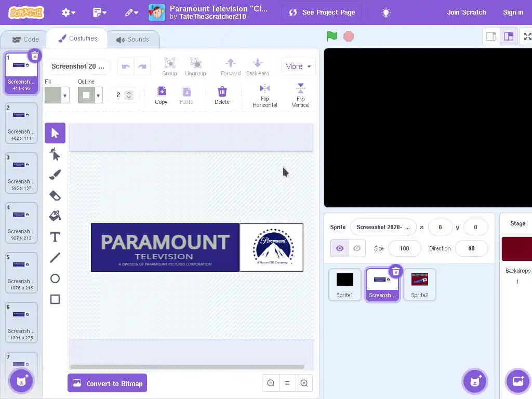This screenshot has width=532, height=399.
Task: Select the arrow Select tool
Action: coord(55,133)
